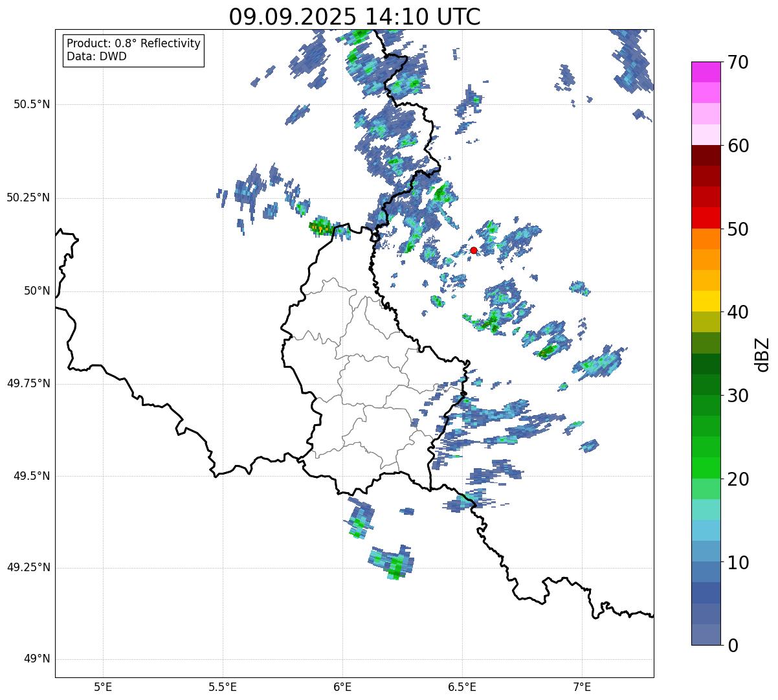
Task: Click the orange colorbar segment below 50
Action: point(706,239)
